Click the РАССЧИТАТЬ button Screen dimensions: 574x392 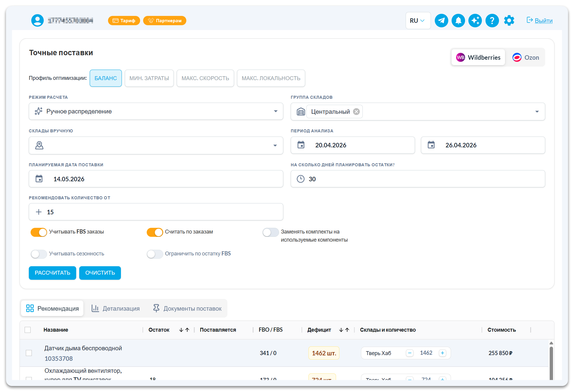pos(53,273)
